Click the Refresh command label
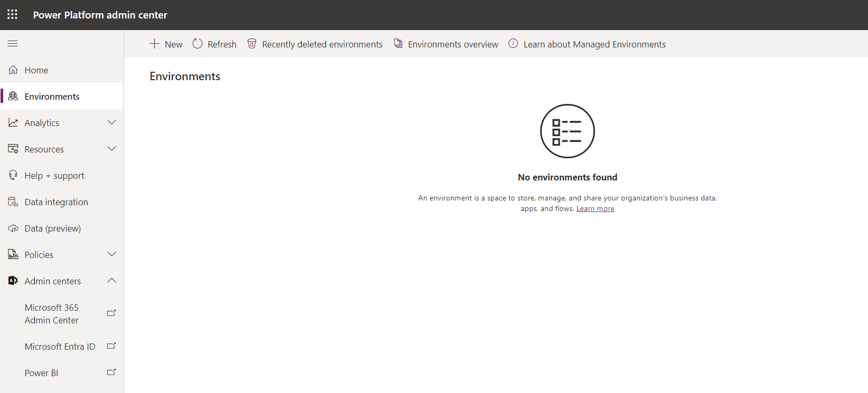868x393 pixels. pyautogui.click(x=222, y=44)
